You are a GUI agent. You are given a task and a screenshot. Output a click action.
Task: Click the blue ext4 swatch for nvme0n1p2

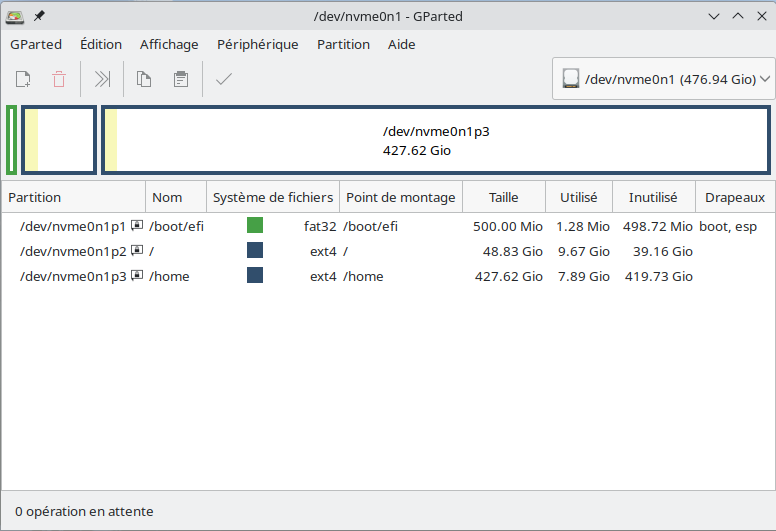[x=255, y=250]
